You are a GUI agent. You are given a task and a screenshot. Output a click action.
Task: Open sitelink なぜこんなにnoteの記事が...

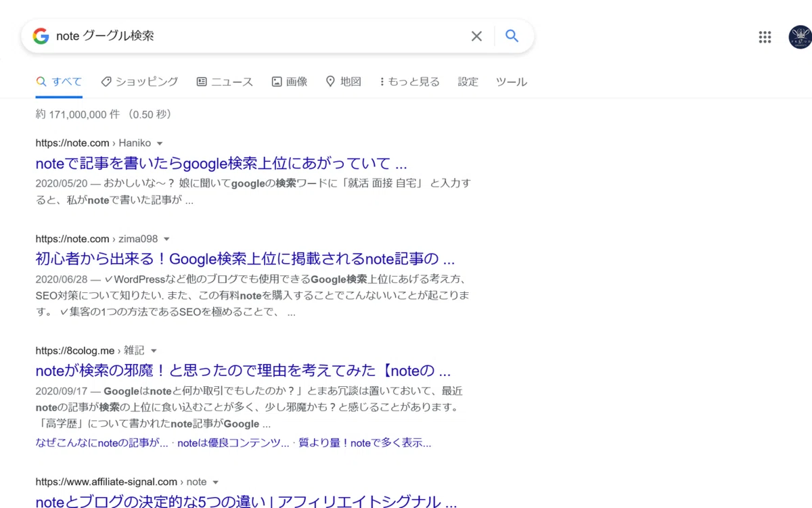(x=102, y=444)
